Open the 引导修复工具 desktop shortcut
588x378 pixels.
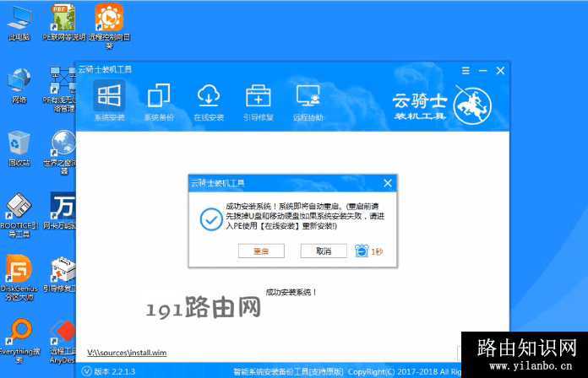tap(62, 274)
